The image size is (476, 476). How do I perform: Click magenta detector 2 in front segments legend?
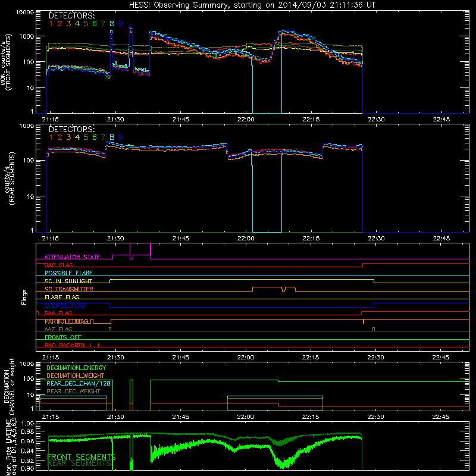pyautogui.click(x=60, y=23)
